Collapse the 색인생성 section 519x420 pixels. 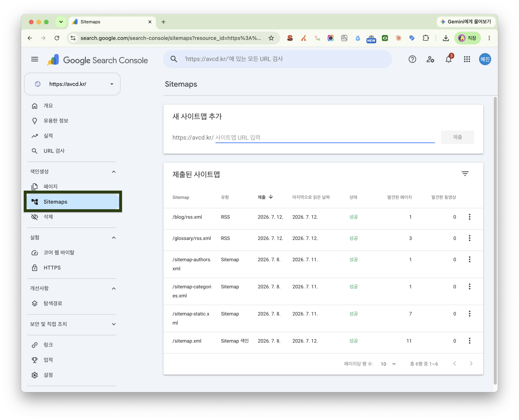tap(114, 172)
